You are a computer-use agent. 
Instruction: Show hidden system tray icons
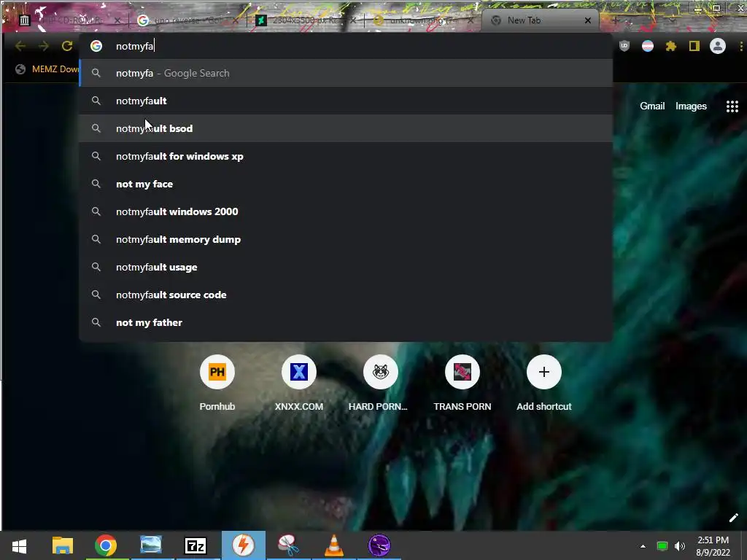pos(643,546)
